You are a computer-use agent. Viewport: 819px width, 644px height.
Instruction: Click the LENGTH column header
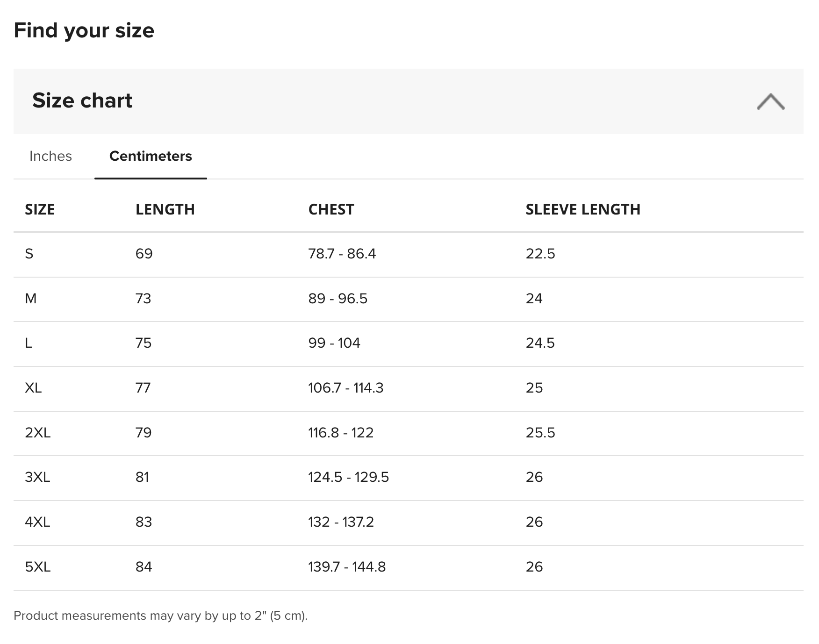(165, 209)
